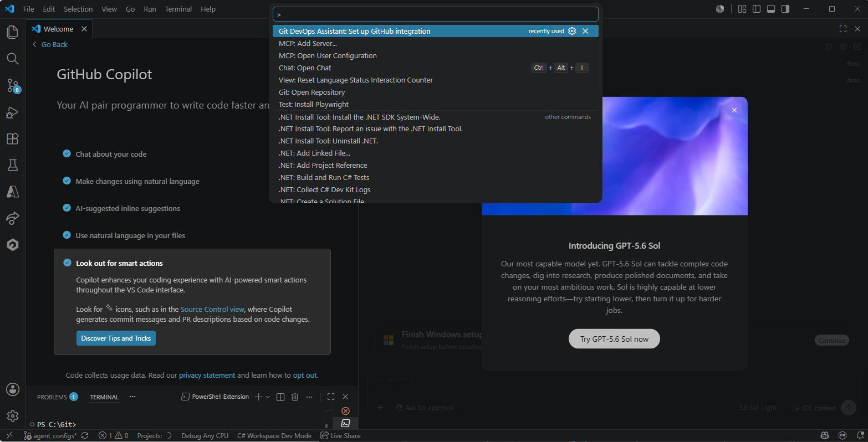868x442 pixels.
Task: Open the Manage gear in activity bar
Action: 13,415
